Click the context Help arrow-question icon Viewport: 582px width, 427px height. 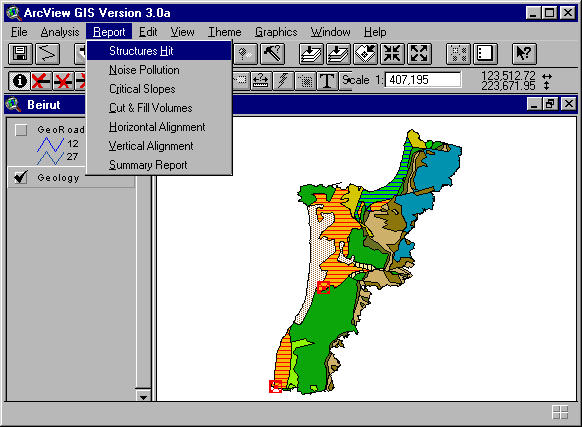(x=524, y=54)
